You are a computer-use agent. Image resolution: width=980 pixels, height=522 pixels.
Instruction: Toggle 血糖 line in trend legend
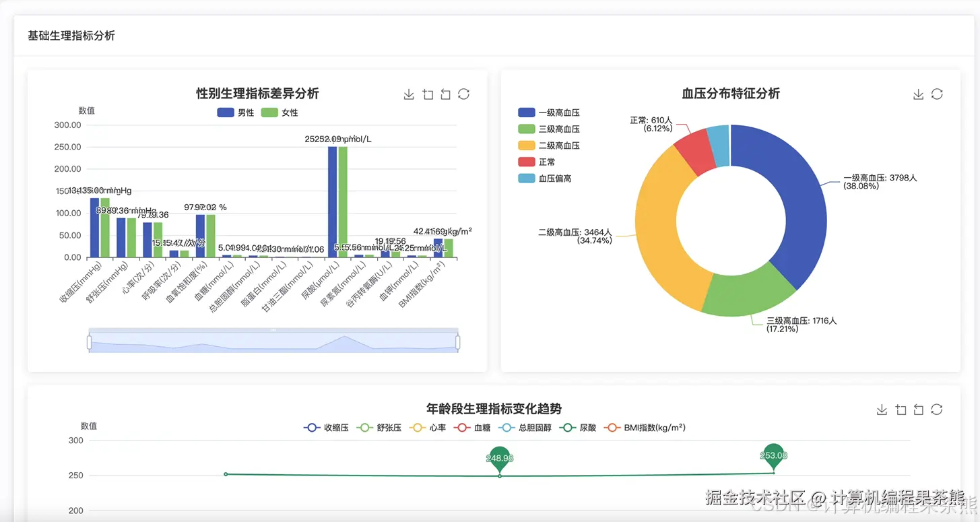click(x=473, y=428)
